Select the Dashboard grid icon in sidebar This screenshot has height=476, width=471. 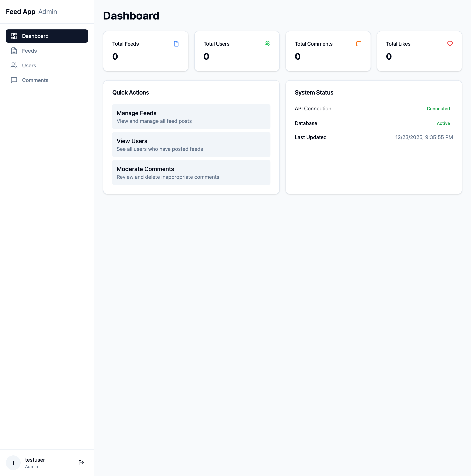click(14, 36)
